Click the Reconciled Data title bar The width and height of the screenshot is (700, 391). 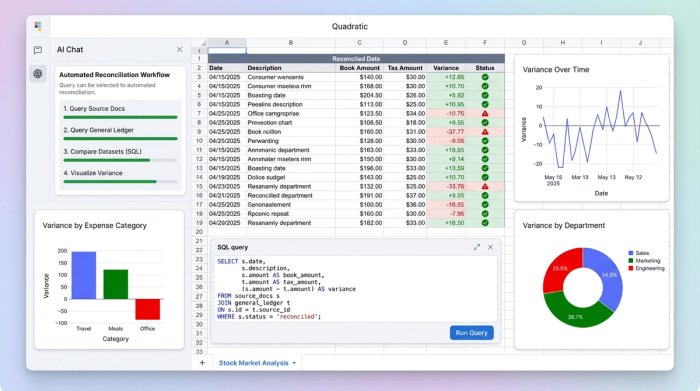[x=356, y=59]
